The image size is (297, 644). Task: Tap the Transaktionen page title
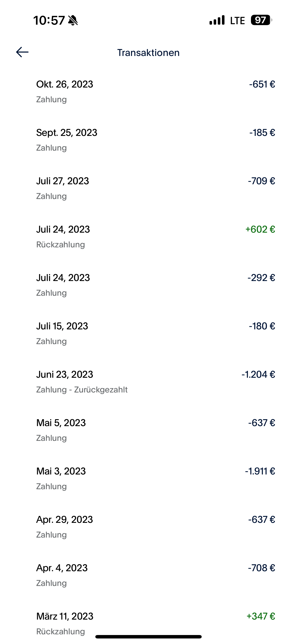(x=148, y=53)
